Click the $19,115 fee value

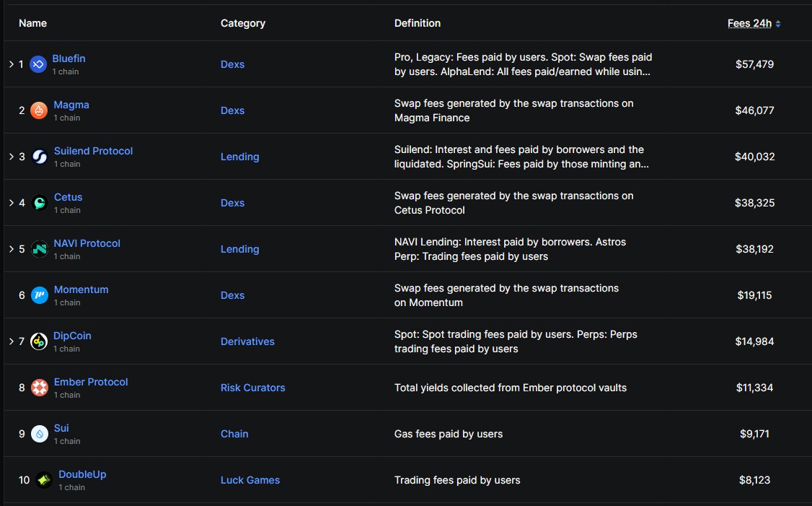point(754,295)
